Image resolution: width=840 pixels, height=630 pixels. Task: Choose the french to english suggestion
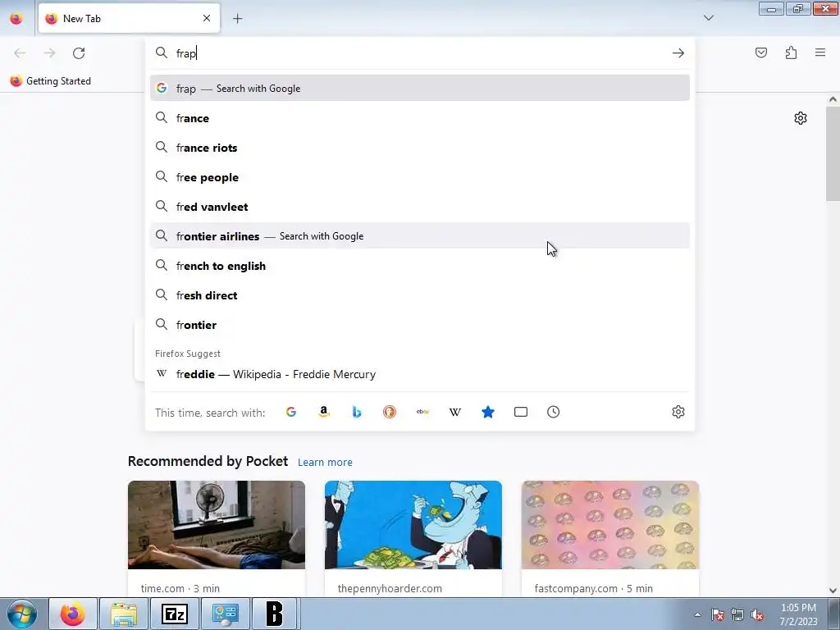tap(420, 266)
